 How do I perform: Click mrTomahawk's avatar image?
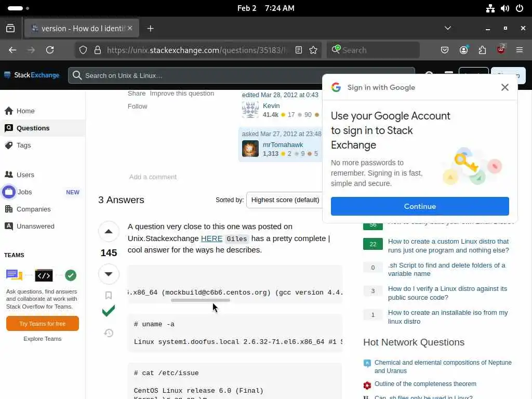coord(250,149)
